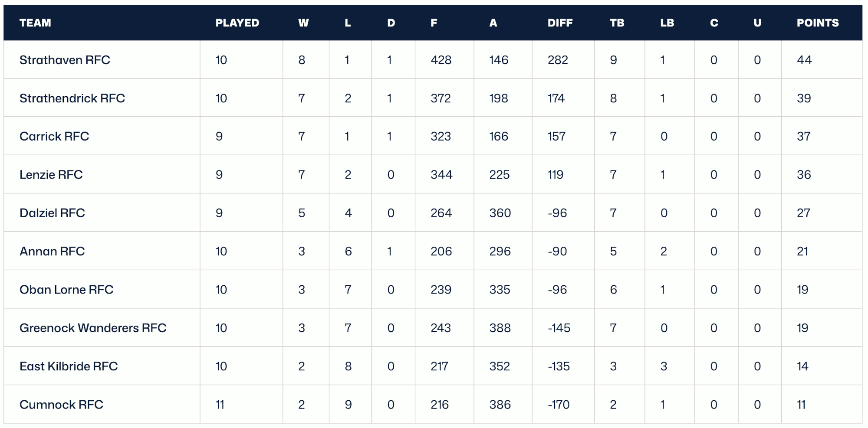868x428 pixels.
Task: Open the Dalziel RFC entry
Action: pos(52,213)
